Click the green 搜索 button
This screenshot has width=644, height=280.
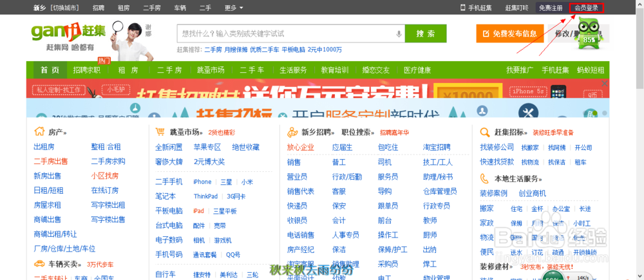[x=426, y=33]
